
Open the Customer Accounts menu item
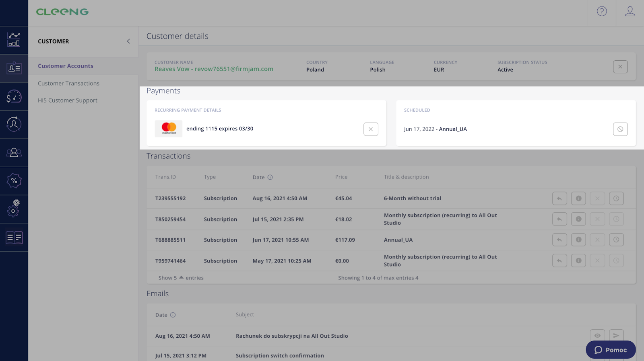tap(66, 66)
